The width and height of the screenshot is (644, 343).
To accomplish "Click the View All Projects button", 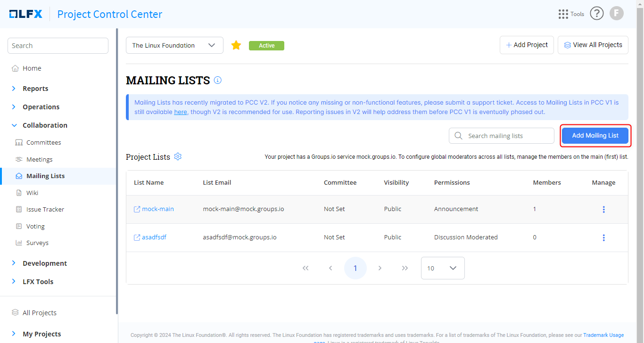I will [x=593, y=45].
